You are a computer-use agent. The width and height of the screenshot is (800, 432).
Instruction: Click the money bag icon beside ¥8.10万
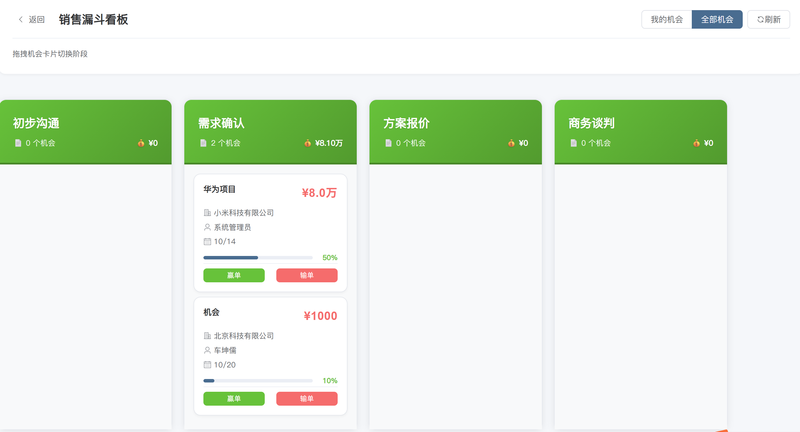(x=308, y=143)
